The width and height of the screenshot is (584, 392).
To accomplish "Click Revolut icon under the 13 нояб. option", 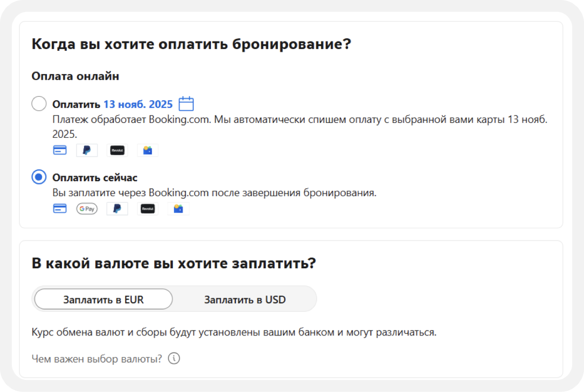I will pyautogui.click(x=117, y=150).
